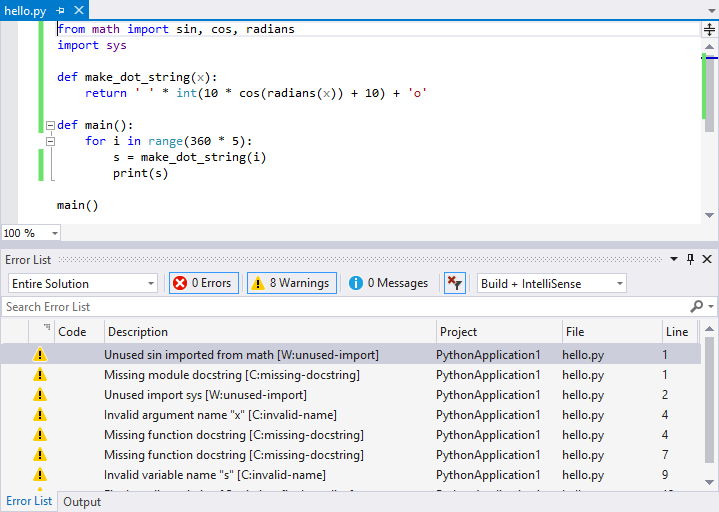
Task: Switch to the Output tab
Action: pos(82,502)
